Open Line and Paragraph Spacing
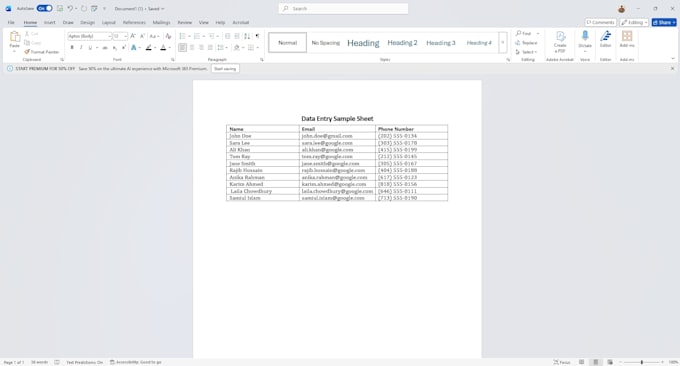This screenshot has height=366, width=680. point(222,47)
